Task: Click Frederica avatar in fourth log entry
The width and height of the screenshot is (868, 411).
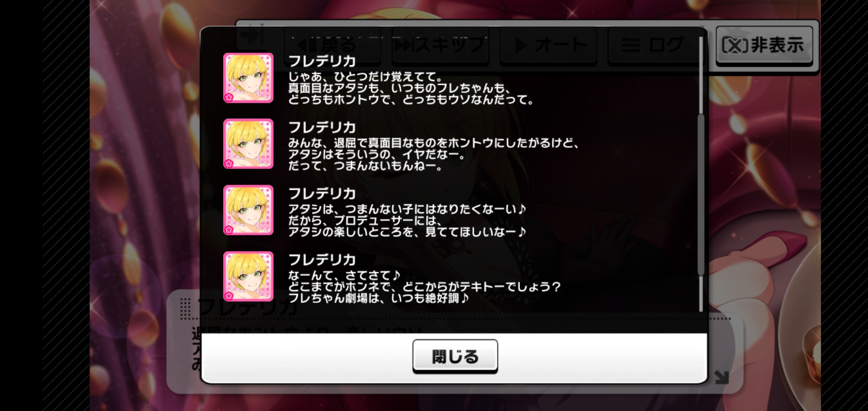Action: click(248, 276)
